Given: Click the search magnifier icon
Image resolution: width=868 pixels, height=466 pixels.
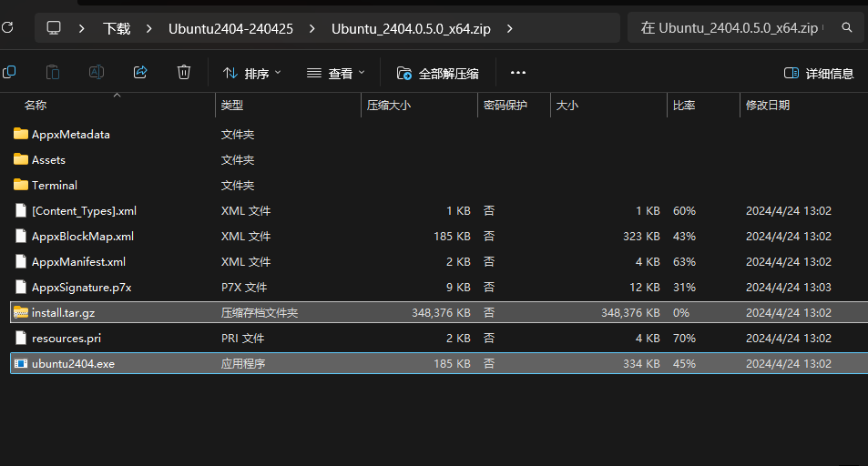Looking at the screenshot, I should coord(846,27).
